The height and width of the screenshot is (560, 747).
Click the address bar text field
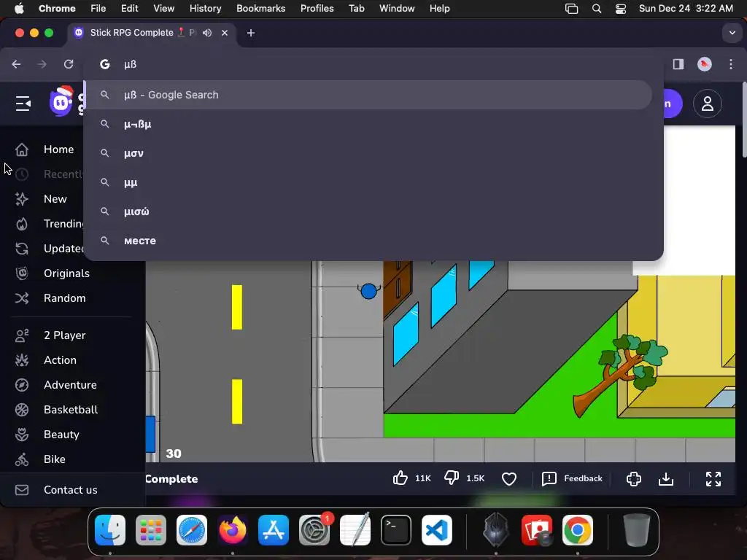(372, 64)
